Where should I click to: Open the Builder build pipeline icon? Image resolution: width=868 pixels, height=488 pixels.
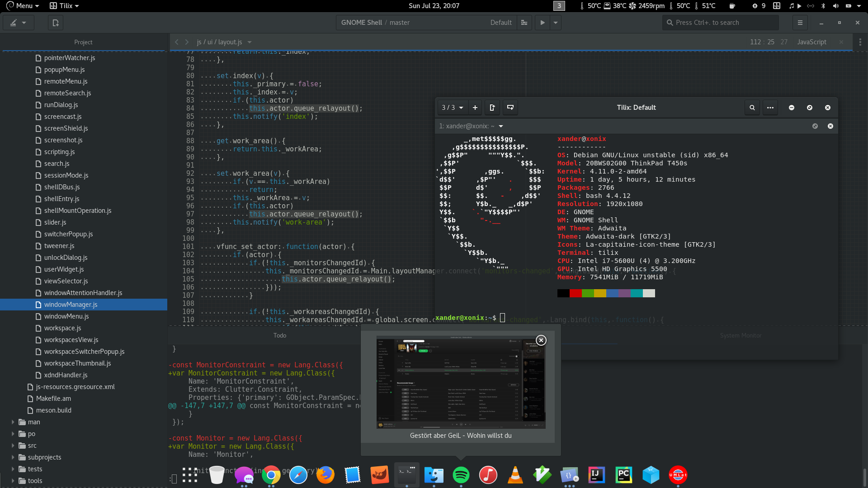coord(524,23)
